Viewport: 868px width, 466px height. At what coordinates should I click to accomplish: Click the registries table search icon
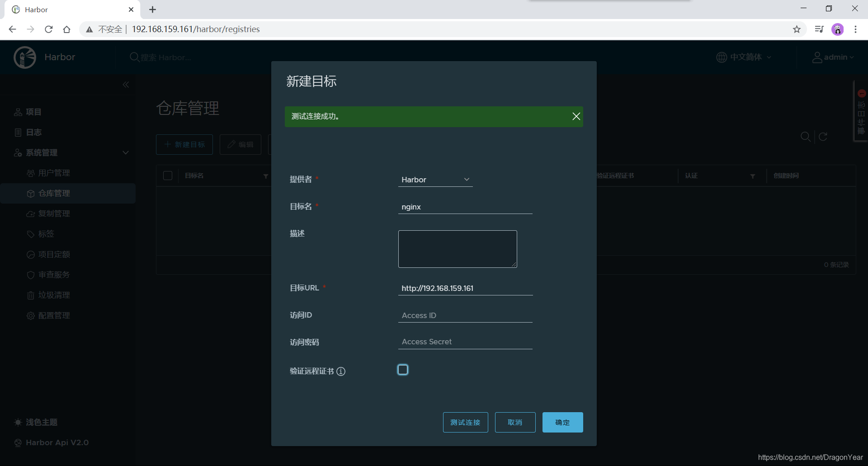tap(806, 137)
